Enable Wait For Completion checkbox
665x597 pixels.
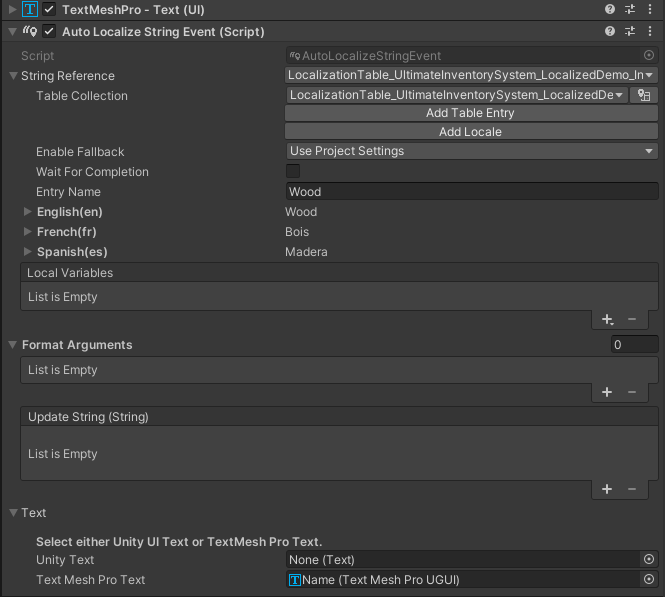[293, 171]
